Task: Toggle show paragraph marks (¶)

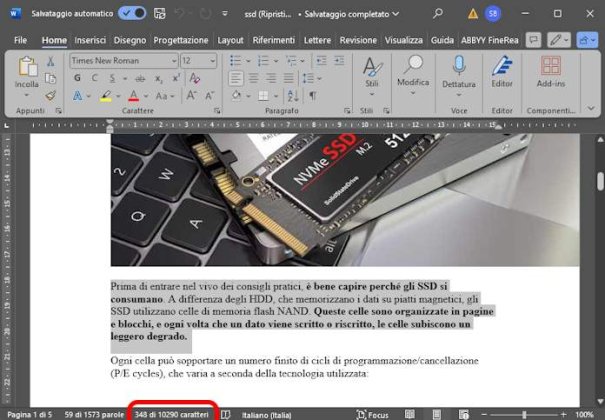Action: (x=312, y=97)
